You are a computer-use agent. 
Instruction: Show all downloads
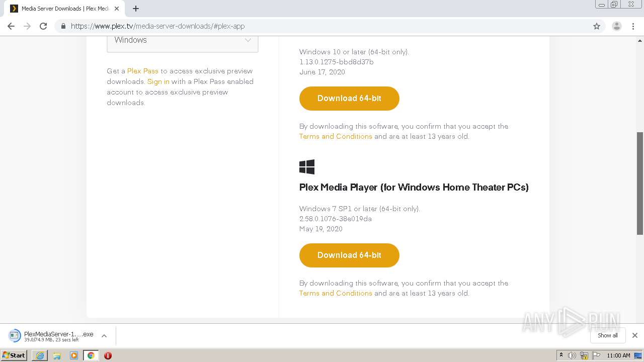coord(607,335)
